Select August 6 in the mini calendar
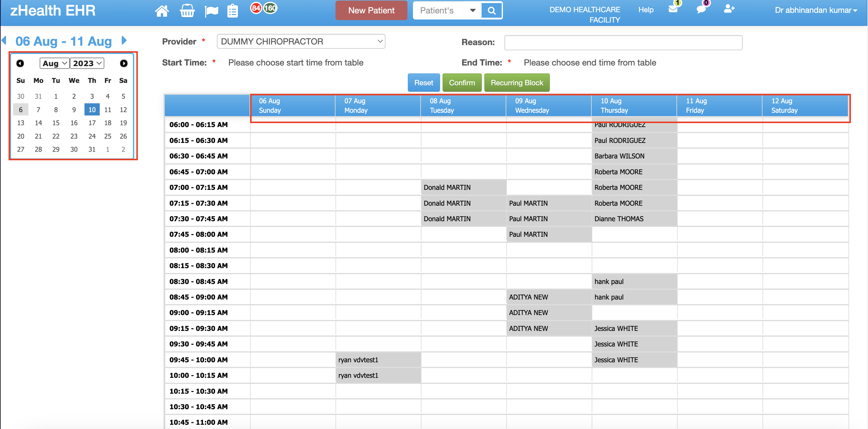 (x=20, y=109)
